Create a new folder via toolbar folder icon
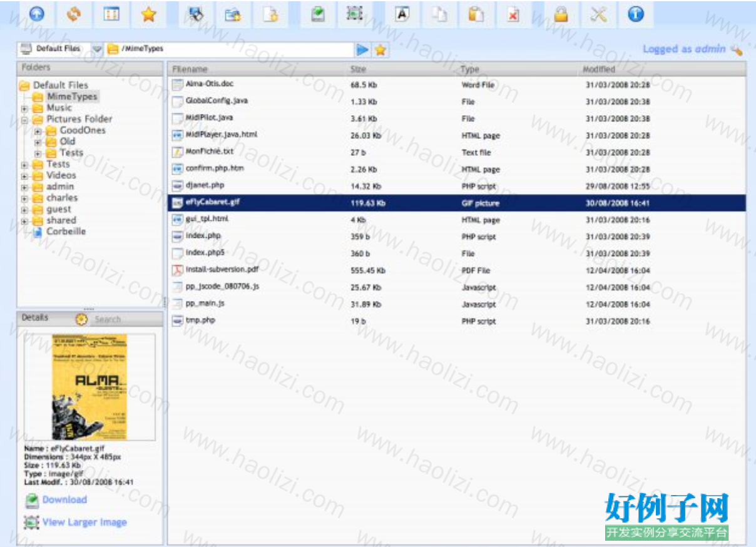The height and width of the screenshot is (547, 756). coord(233,14)
